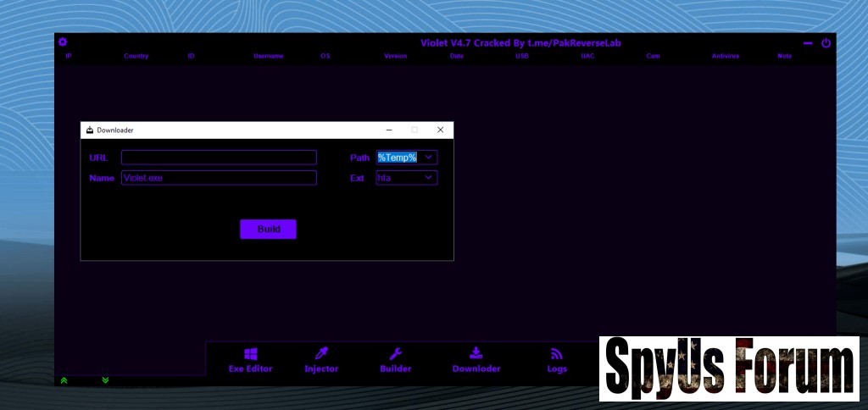Open the Exe Editor tool
The height and width of the screenshot is (410, 868).
point(251,354)
